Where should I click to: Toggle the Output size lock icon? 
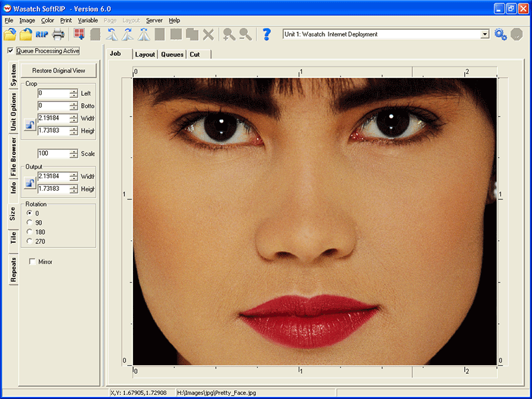tap(29, 183)
